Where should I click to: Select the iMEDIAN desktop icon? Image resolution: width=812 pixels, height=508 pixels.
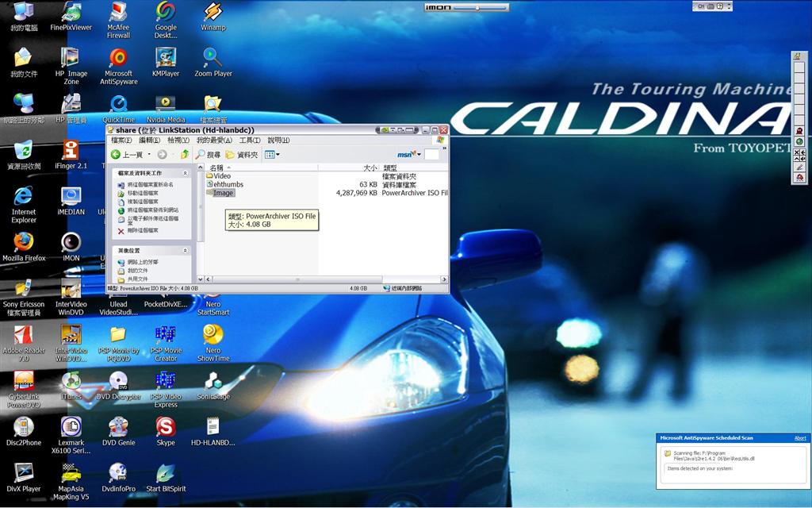click(71, 202)
